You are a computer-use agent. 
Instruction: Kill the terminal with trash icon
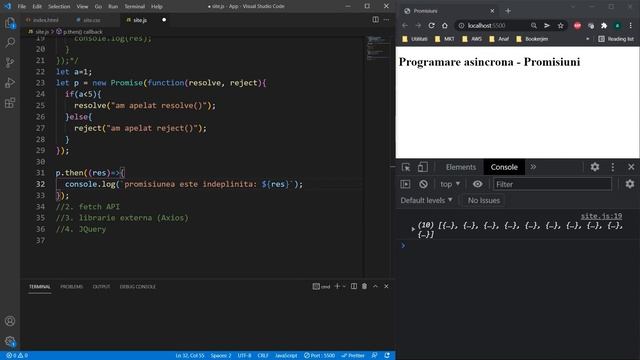pos(364,287)
